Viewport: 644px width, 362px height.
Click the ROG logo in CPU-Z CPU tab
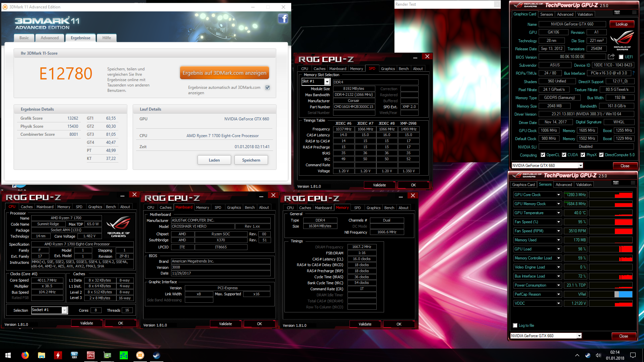(118, 227)
